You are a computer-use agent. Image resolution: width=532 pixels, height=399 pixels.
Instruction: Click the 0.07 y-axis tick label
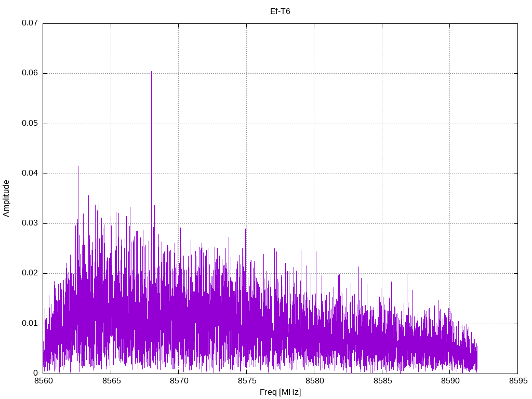pyautogui.click(x=30, y=23)
